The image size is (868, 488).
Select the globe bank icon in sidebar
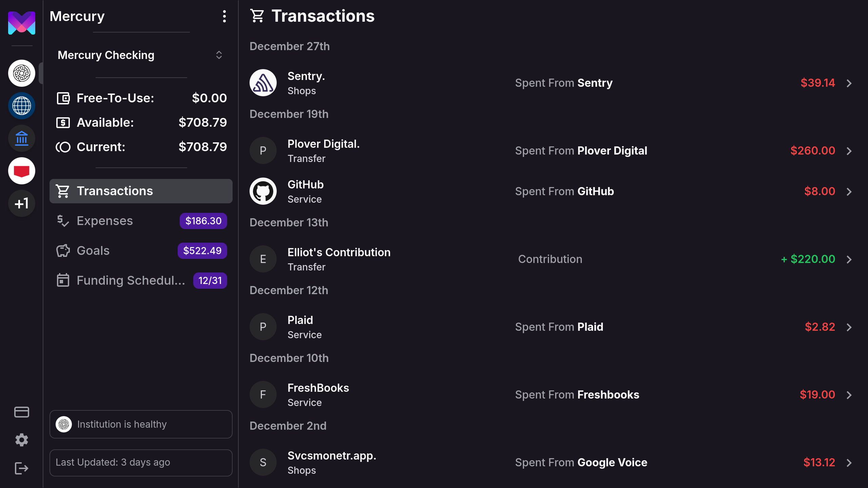coord(21,106)
